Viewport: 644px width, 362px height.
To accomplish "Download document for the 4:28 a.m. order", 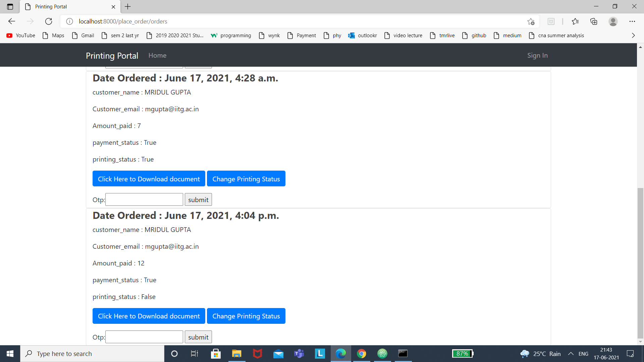I will (x=149, y=178).
